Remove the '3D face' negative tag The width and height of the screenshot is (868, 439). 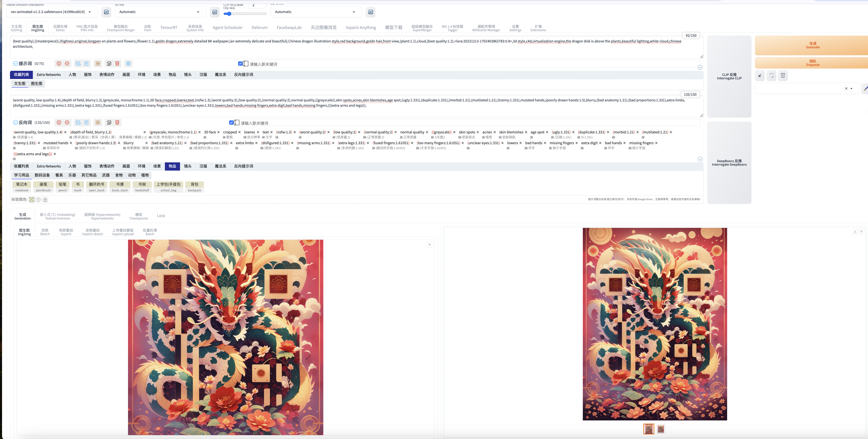click(x=218, y=132)
